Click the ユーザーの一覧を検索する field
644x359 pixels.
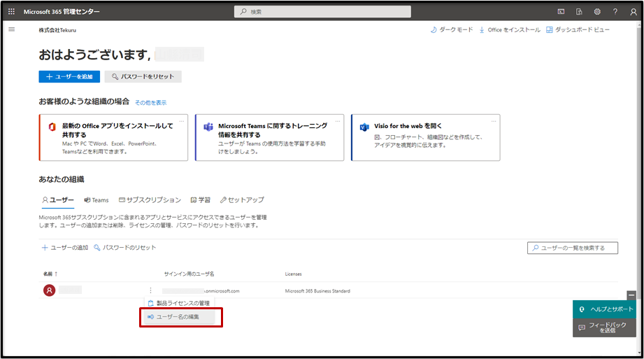coord(573,248)
